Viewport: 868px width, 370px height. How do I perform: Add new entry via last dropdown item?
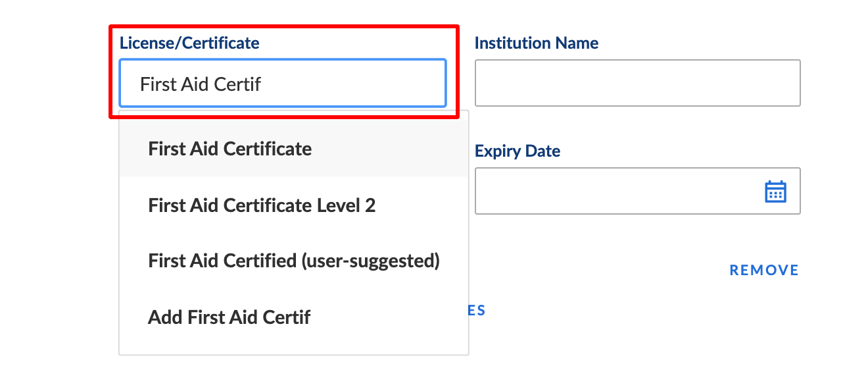(x=293, y=317)
